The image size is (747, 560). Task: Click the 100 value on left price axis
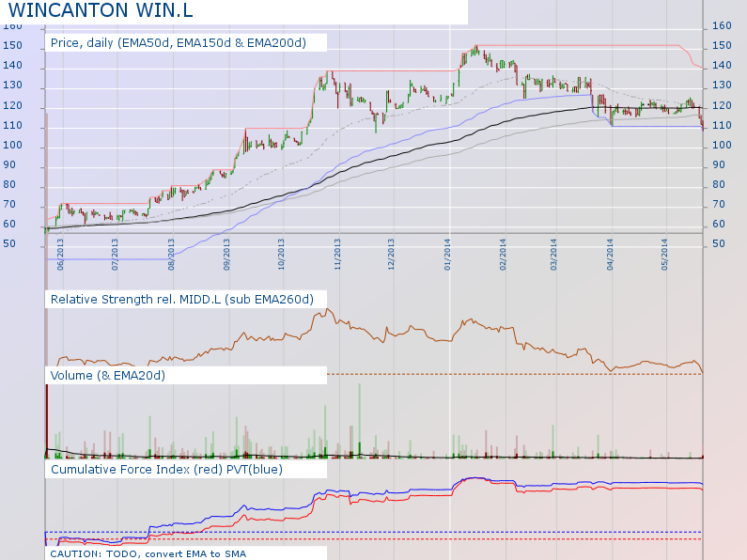click(13, 145)
